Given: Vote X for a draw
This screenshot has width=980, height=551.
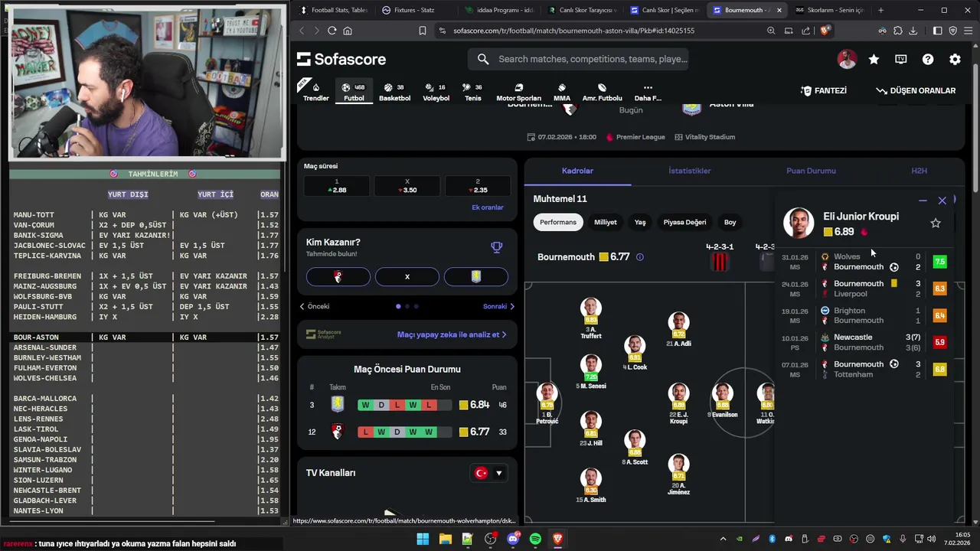Looking at the screenshot, I should [407, 276].
